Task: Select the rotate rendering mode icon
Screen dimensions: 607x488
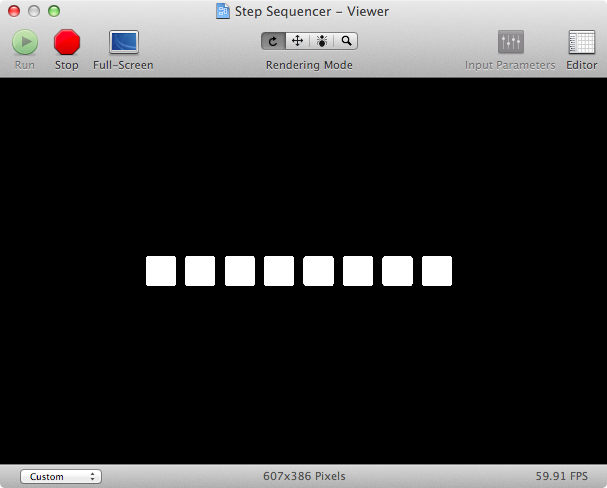Action: coord(273,41)
